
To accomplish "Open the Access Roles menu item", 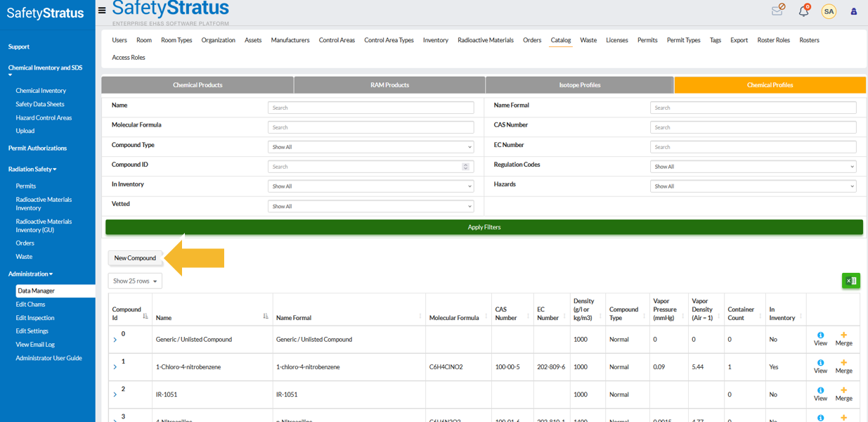I will 129,58.
